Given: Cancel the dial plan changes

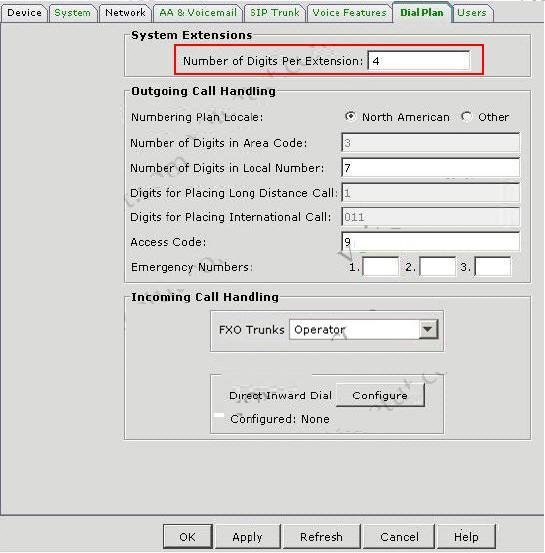Looking at the screenshot, I should [399, 537].
